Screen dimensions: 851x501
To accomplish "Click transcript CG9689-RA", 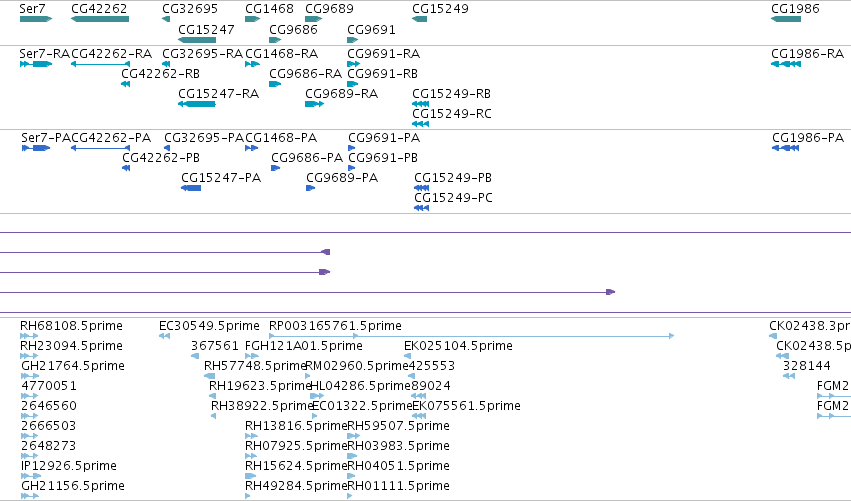I will point(315,104).
